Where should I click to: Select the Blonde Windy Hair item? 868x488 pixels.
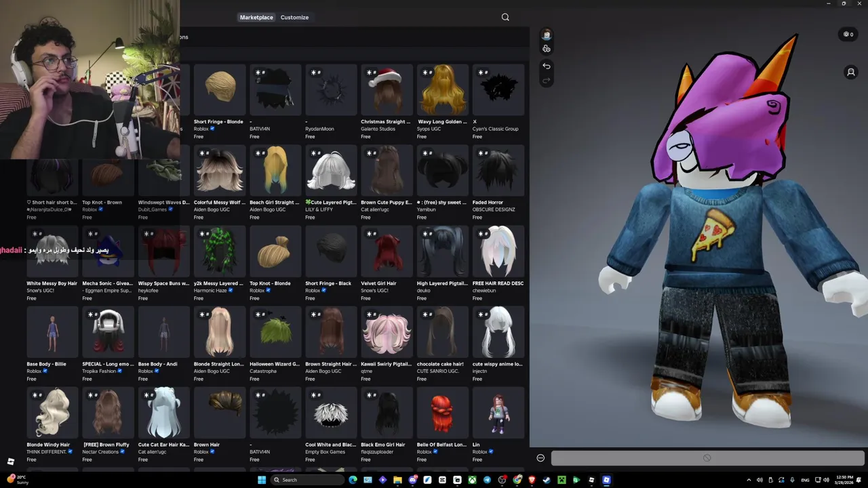[x=52, y=413]
